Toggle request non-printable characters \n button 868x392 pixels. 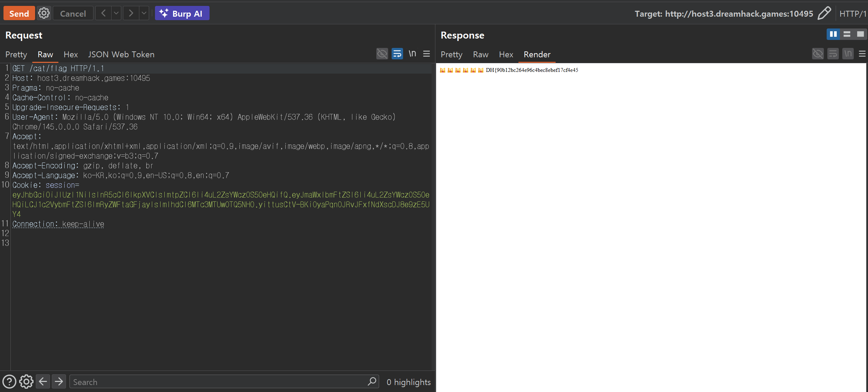tap(412, 54)
